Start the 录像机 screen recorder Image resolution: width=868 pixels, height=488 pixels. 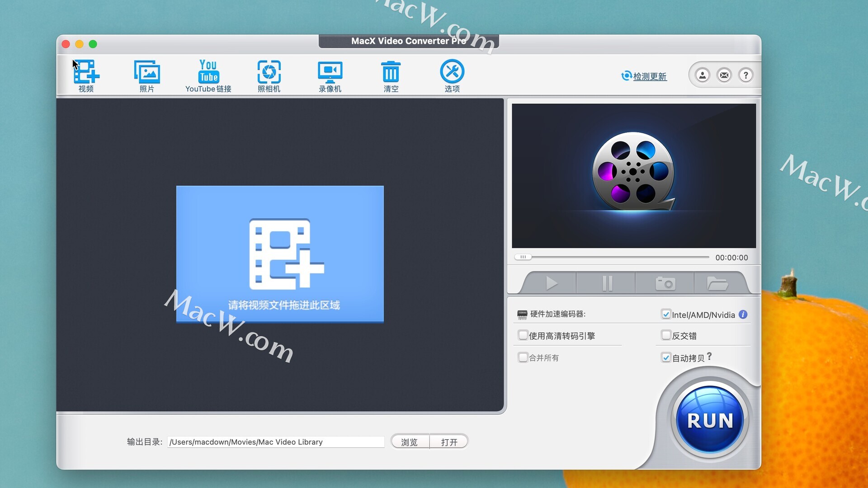(x=330, y=75)
